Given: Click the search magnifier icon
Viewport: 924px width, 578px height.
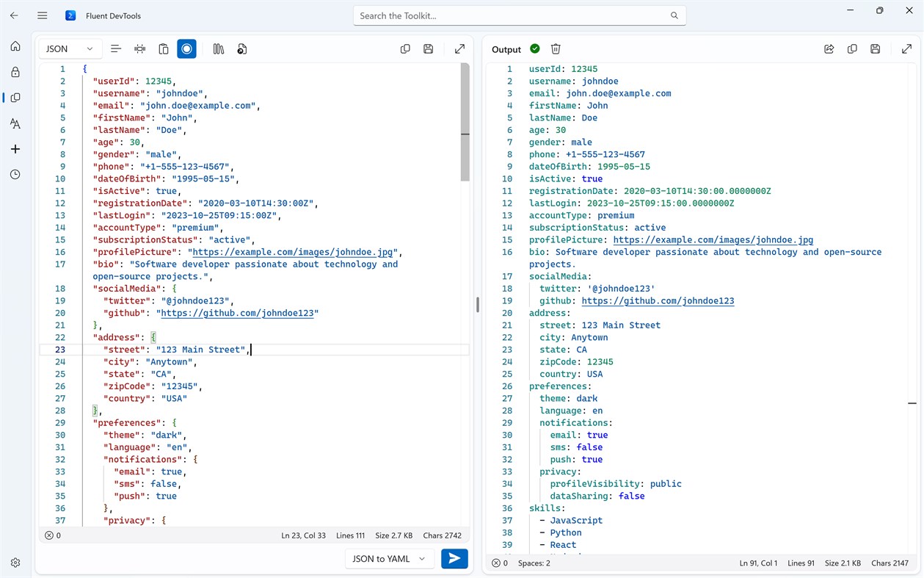Looking at the screenshot, I should [674, 15].
